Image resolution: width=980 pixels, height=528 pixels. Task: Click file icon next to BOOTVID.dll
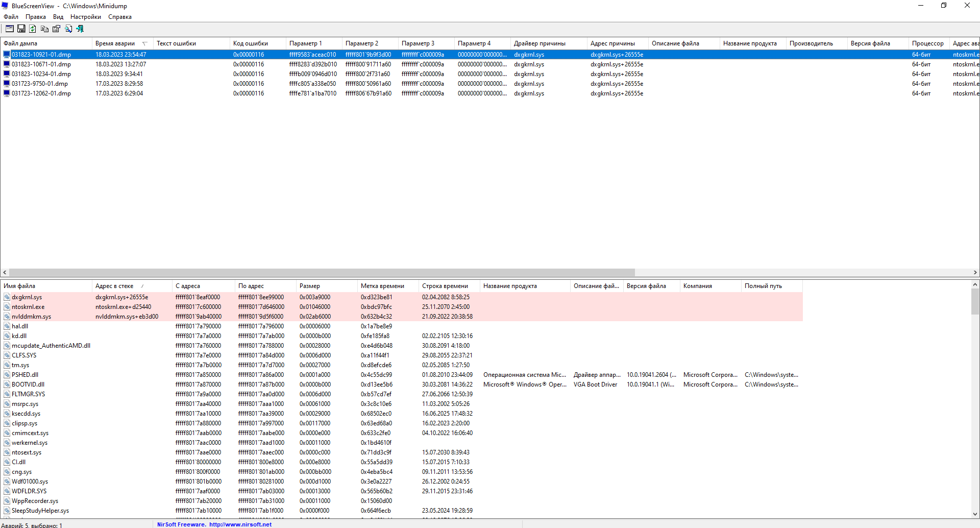click(x=7, y=385)
